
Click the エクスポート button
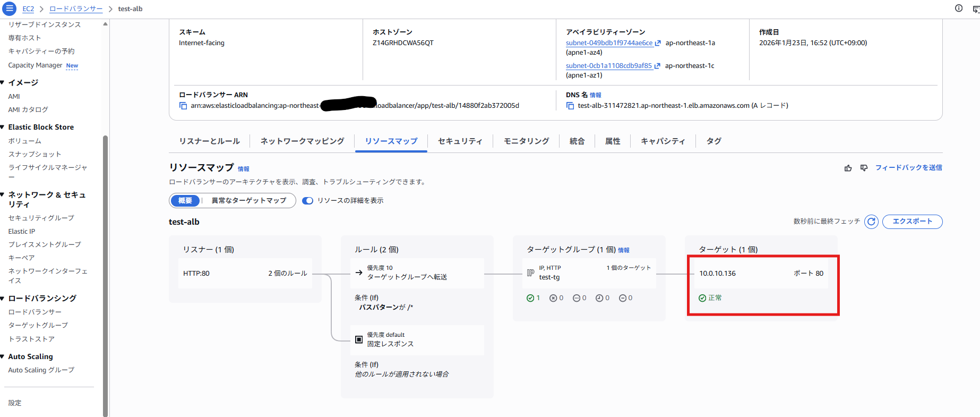tap(912, 222)
